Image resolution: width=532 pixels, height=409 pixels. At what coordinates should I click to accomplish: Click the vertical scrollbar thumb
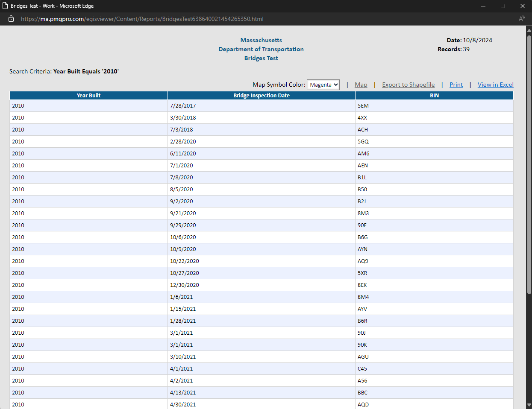coord(529,164)
